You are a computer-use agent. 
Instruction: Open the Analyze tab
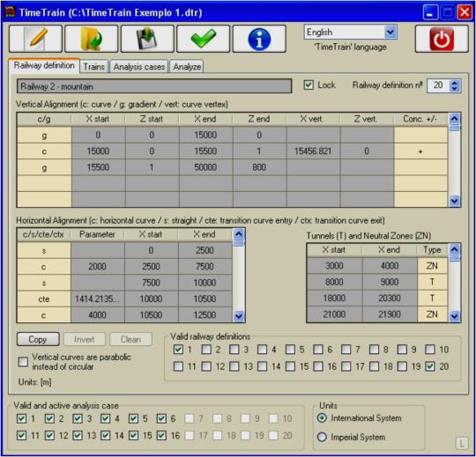(x=187, y=66)
